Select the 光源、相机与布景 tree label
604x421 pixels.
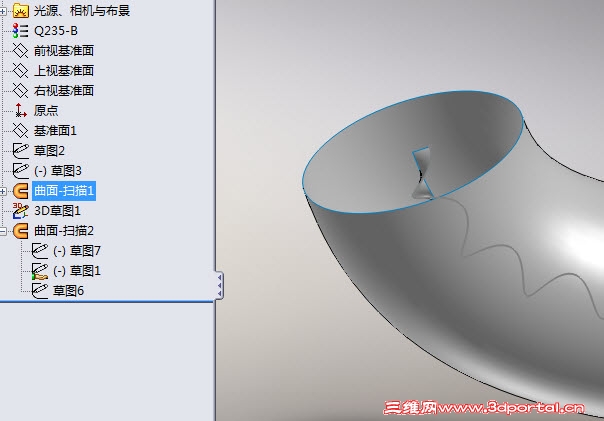tap(82, 10)
